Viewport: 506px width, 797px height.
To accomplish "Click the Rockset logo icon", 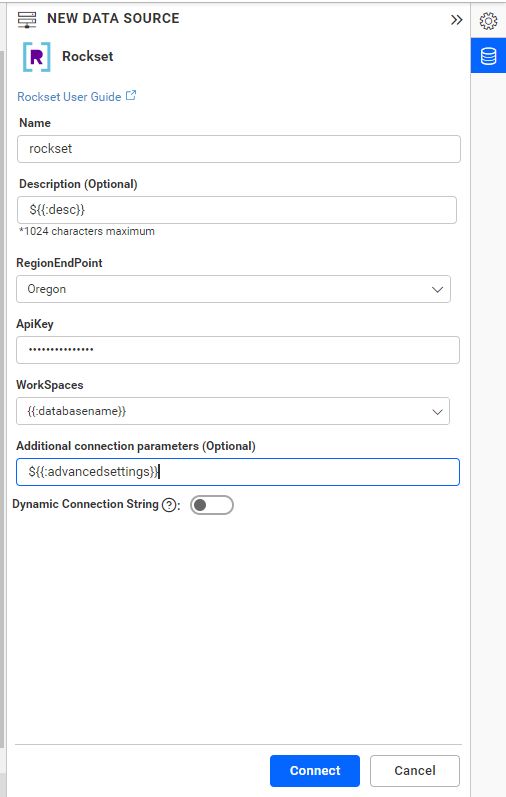I will [x=37, y=56].
